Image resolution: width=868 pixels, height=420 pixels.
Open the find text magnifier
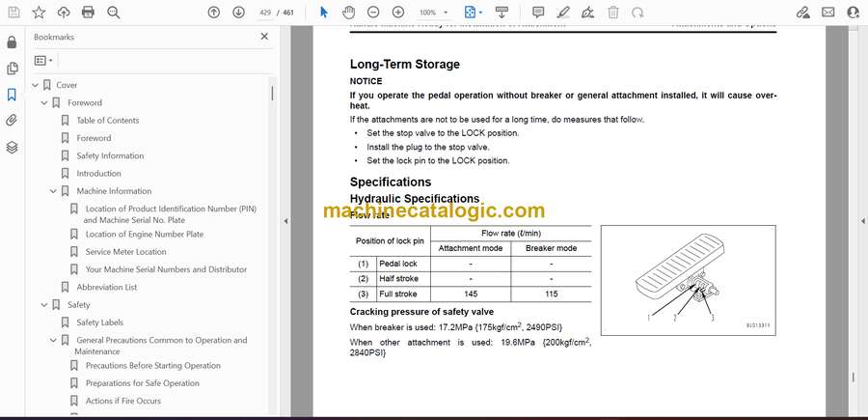(114, 13)
